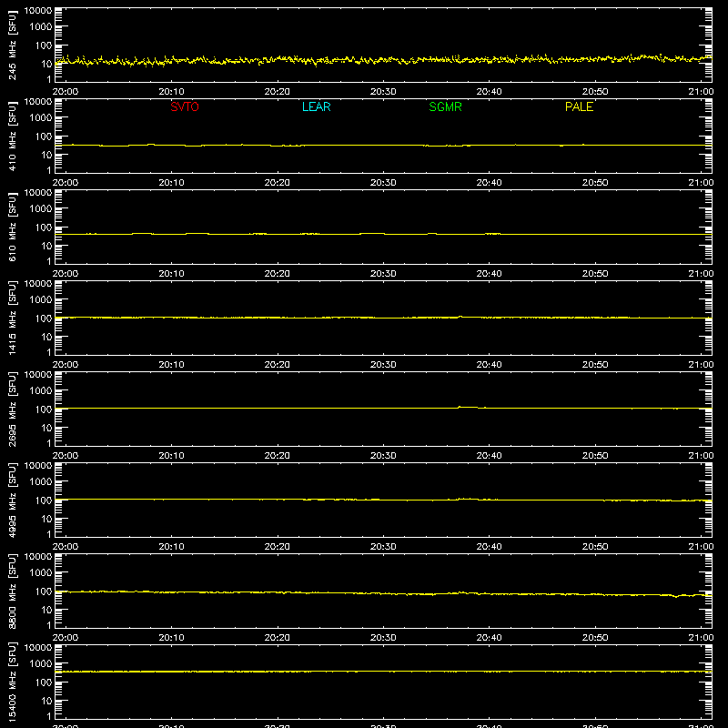
Task: Select the 15400 MHz [SFU] axis title
Action: pos(12,682)
